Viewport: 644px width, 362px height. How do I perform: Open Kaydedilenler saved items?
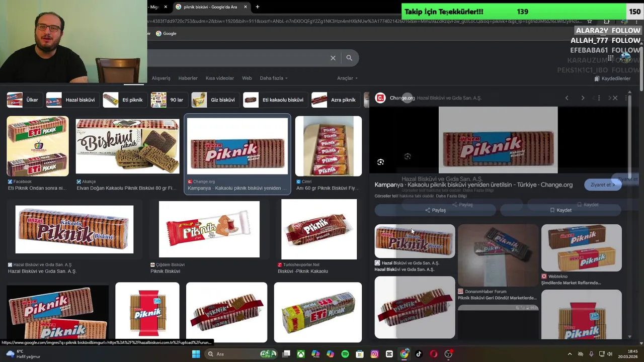point(612,78)
